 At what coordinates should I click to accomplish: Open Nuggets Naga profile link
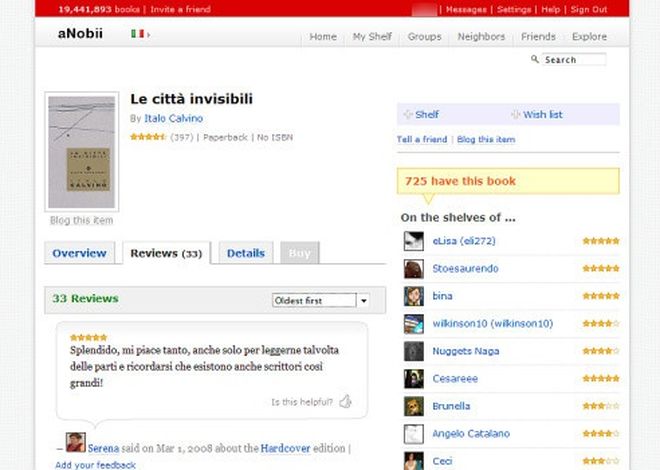pos(466,351)
